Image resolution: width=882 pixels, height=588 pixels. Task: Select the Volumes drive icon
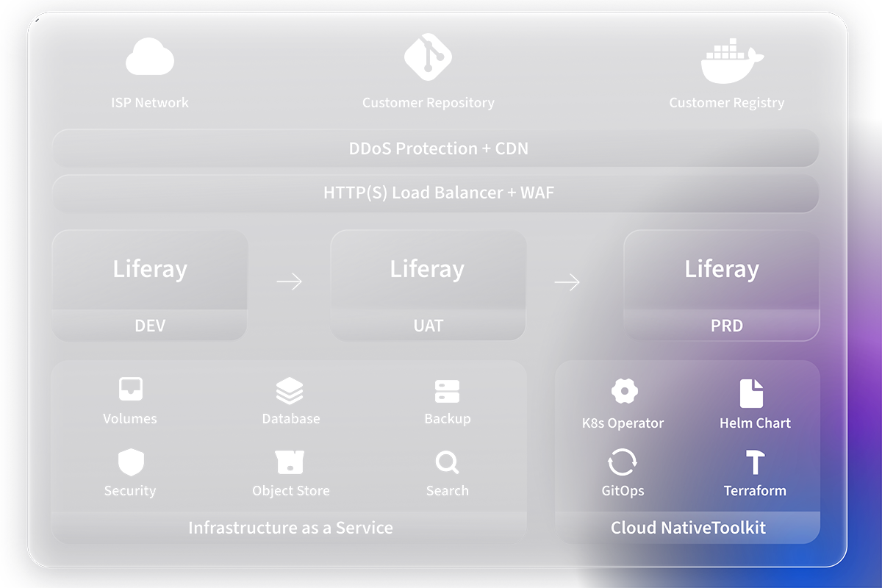tap(131, 390)
